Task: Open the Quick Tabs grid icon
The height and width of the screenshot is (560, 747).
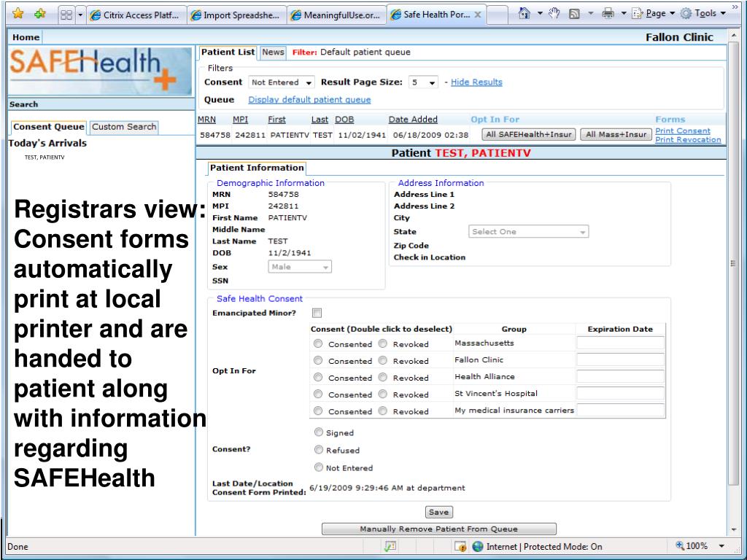Action: [66, 15]
